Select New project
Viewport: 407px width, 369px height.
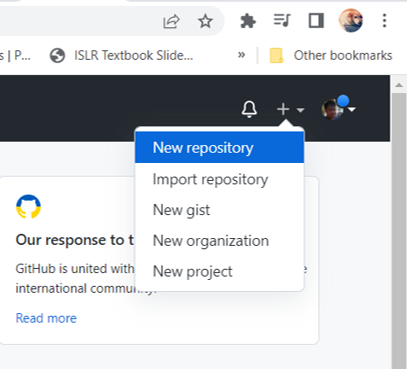[220, 271]
